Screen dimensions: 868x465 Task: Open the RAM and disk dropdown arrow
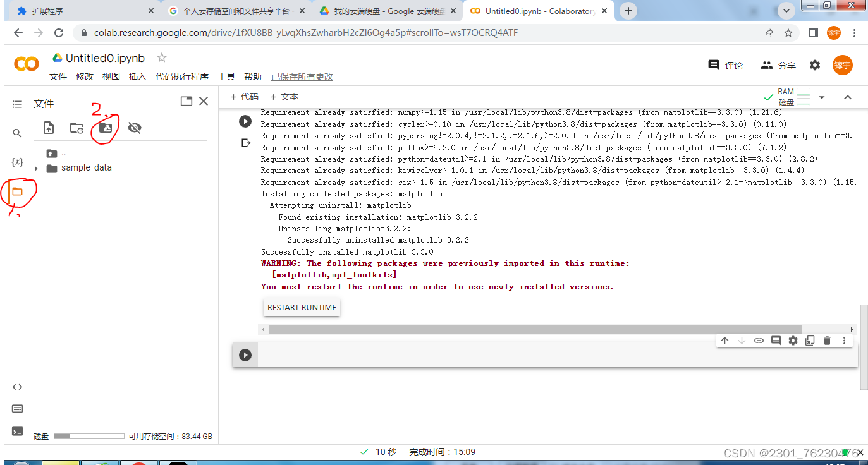pyautogui.click(x=821, y=97)
